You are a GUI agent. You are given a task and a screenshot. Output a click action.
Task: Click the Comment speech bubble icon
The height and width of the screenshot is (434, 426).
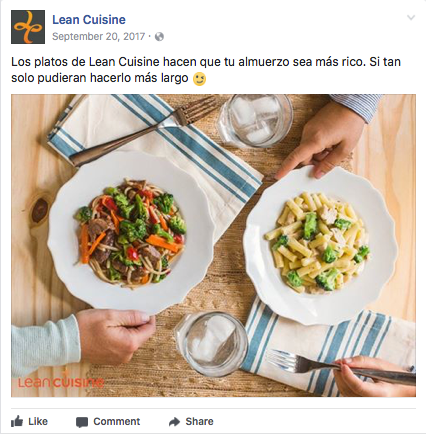[x=82, y=422]
